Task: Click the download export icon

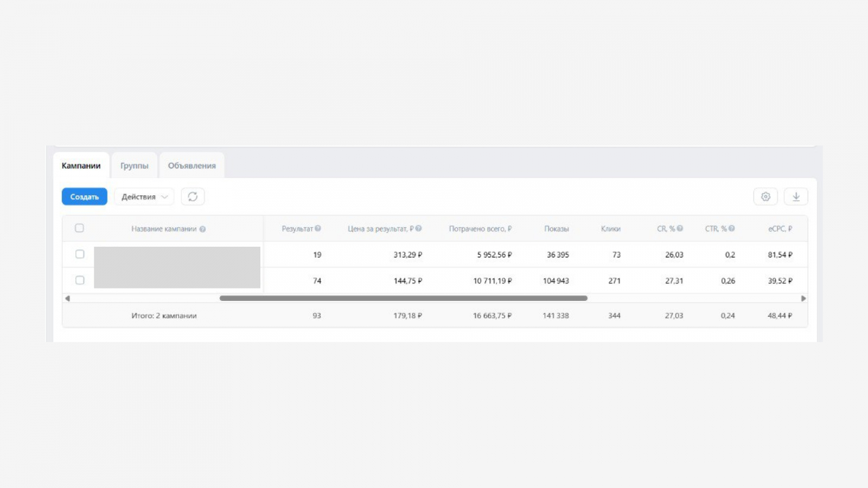Action: point(796,197)
